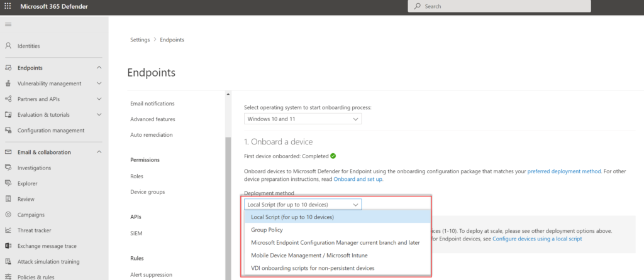The height and width of the screenshot is (280, 644).
Task: Open Roles under Permissions
Action: point(136,176)
